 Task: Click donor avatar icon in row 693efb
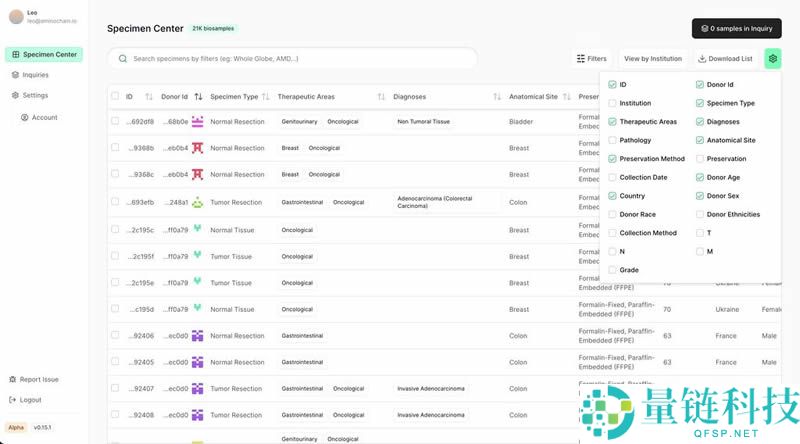coord(197,203)
